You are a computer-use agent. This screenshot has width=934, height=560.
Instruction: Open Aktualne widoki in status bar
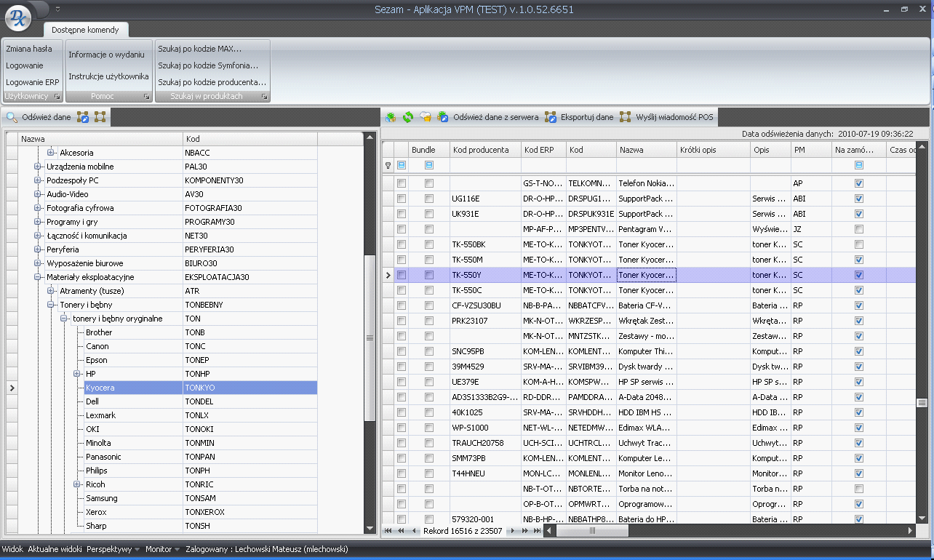55,549
